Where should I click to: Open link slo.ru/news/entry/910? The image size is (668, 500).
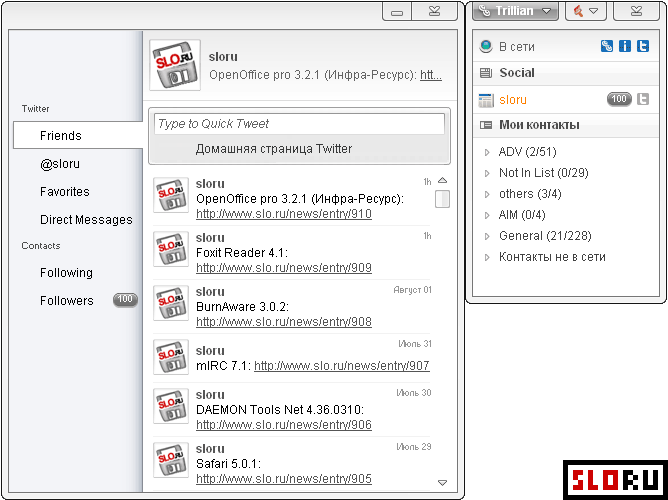(284, 214)
